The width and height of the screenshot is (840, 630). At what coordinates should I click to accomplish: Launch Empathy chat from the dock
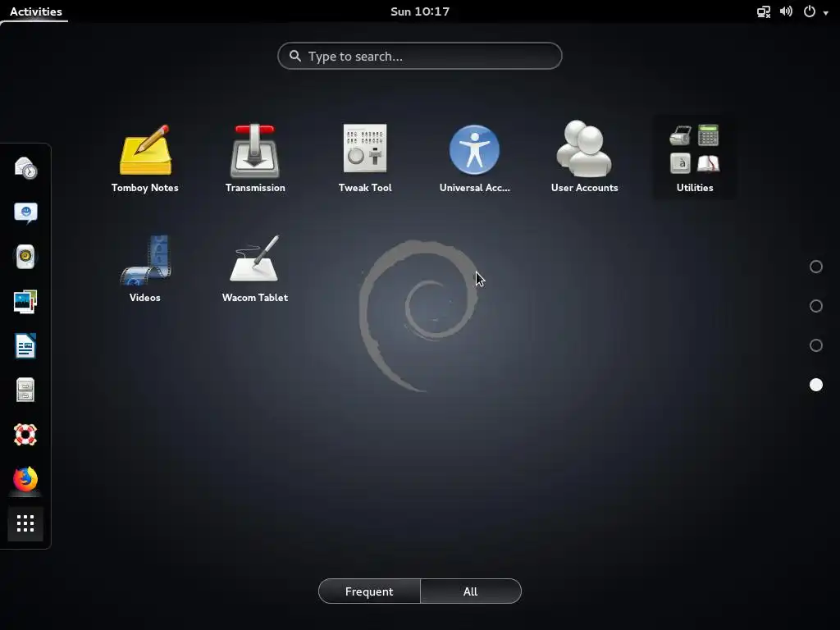click(25, 212)
